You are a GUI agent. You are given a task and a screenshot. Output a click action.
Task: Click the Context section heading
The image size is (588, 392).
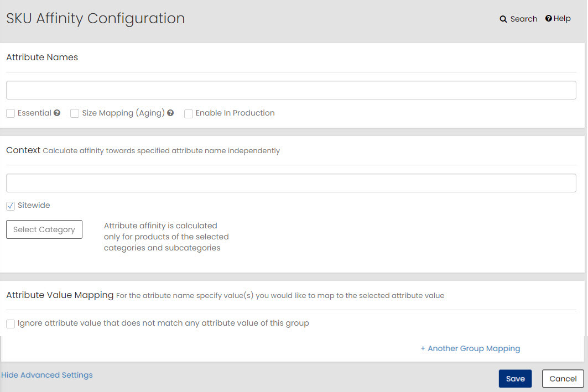[x=23, y=150]
